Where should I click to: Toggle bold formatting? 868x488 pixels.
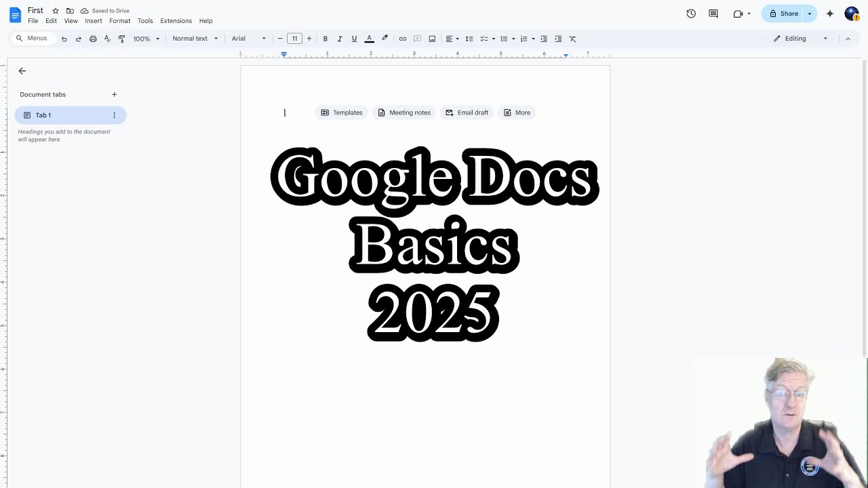325,39
